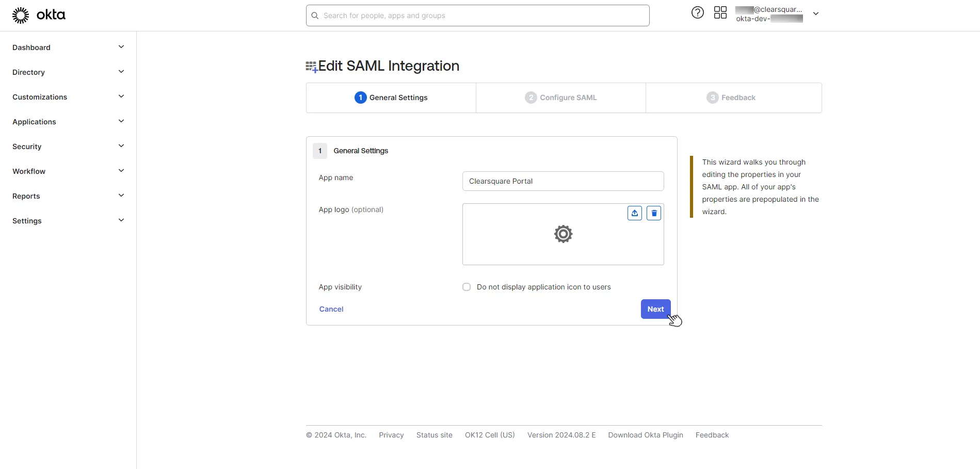This screenshot has width=980, height=469.
Task: Select the Feedback step tab
Action: pyautogui.click(x=734, y=98)
